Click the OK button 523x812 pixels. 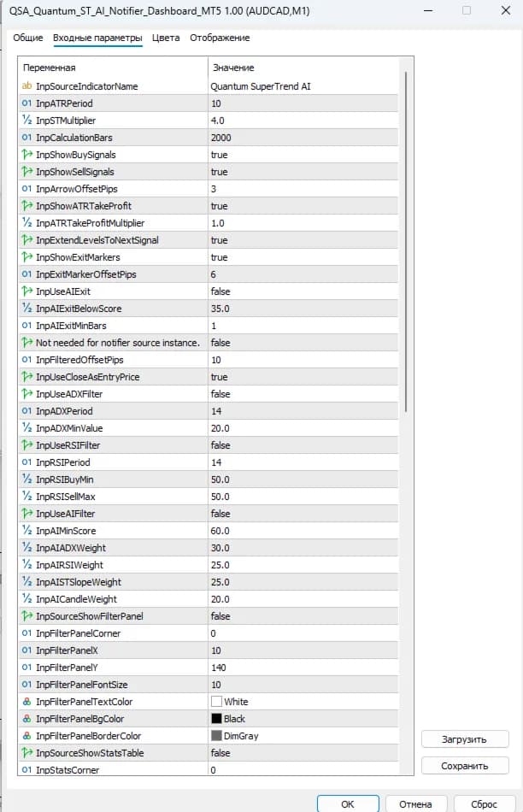click(x=348, y=803)
